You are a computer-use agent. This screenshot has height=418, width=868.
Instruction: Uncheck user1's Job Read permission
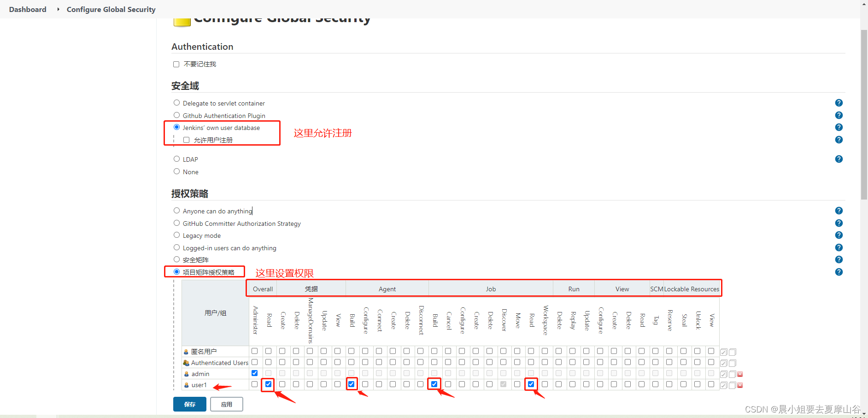point(531,384)
